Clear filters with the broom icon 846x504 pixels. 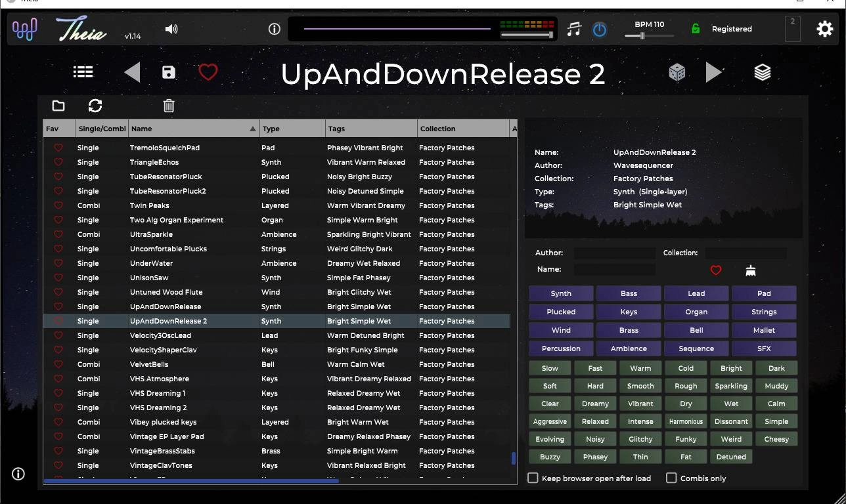[x=751, y=270]
